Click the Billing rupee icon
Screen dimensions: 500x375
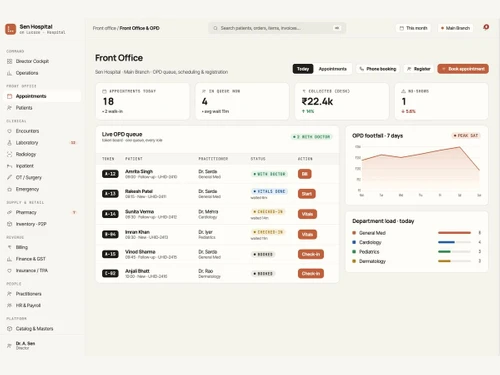pos(9,247)
